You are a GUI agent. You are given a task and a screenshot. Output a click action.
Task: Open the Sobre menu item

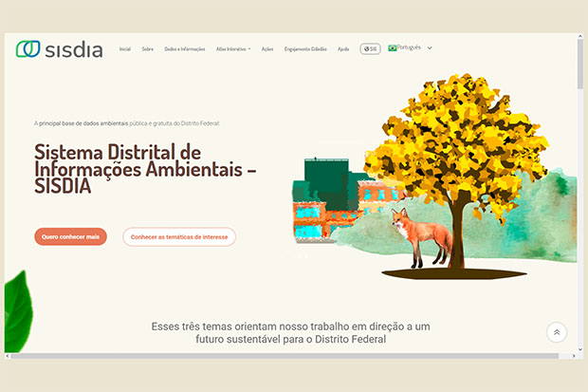tap(147, 48)
